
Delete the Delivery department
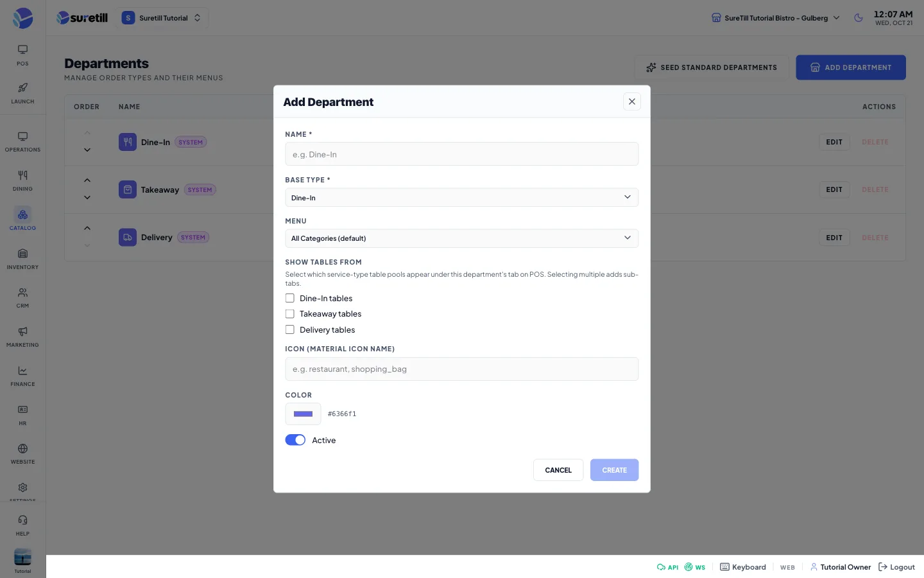(x=875, y=238)
